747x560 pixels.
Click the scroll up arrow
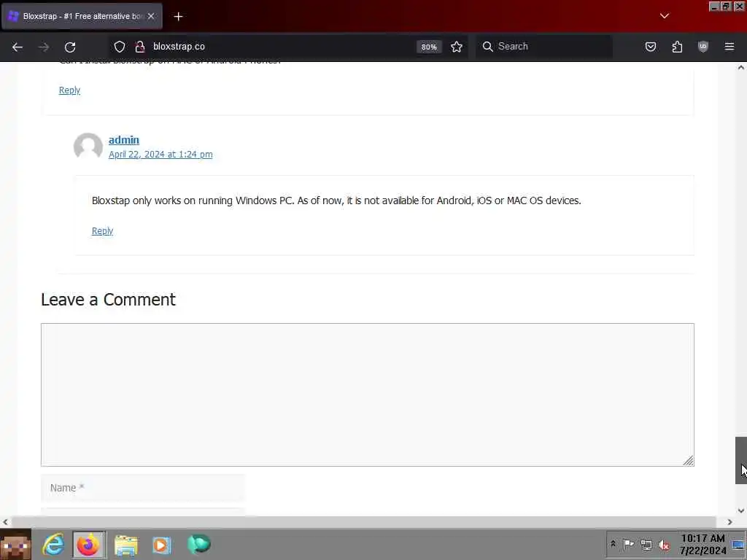tap(741, 68)
